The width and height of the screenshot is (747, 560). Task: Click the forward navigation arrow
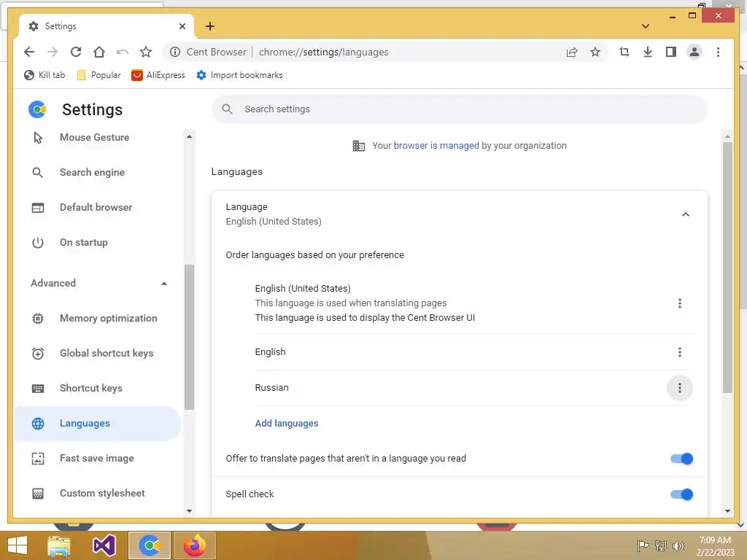click(53, 52)
